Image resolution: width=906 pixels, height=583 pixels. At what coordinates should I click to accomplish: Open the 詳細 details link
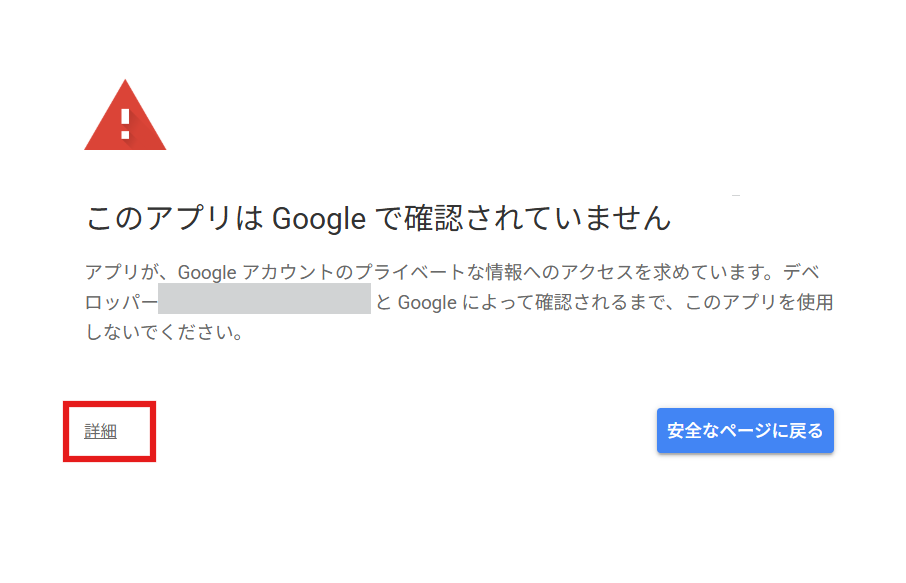tap(100, 431)
